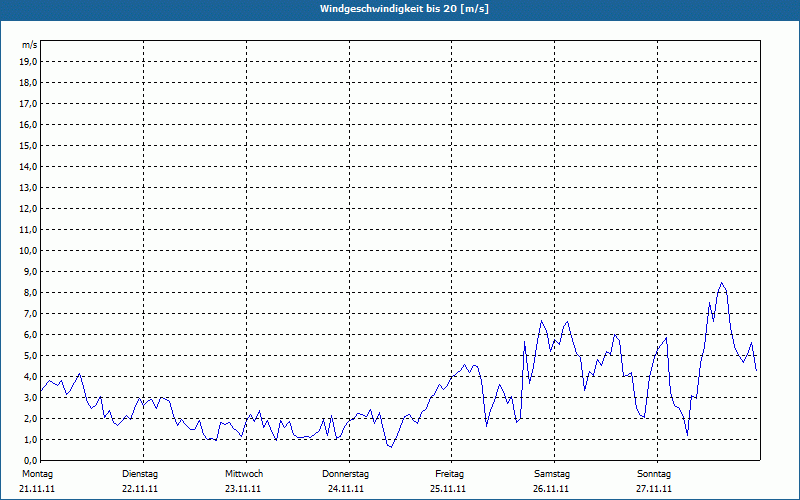Click the 'Dienstag' day label

[x=140, y=474]
